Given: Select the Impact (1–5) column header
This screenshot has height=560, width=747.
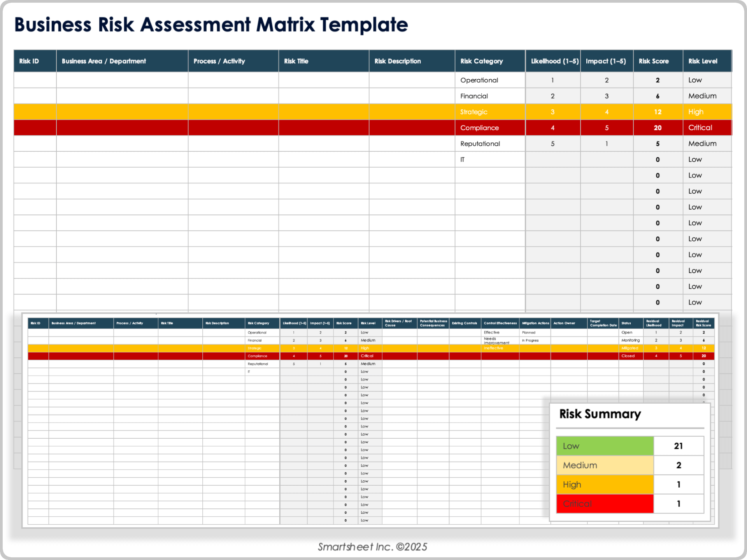Looking at the screenshot, I should pyautogui.click(x=607, y=61).
